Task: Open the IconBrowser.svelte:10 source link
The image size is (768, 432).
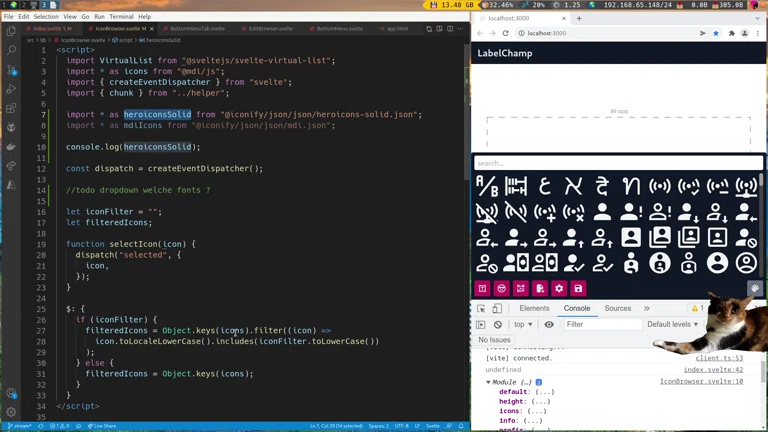Action: click(x=701, y=382)
